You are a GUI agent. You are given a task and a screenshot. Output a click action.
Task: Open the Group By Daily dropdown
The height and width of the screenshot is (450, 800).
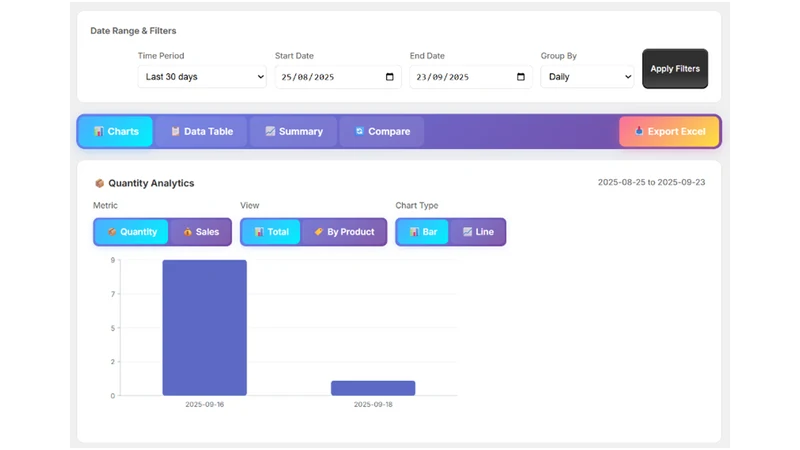587,77
